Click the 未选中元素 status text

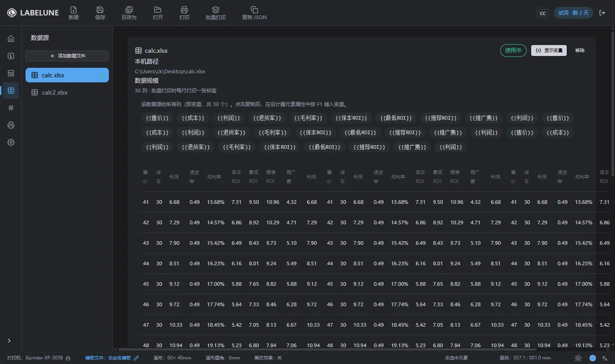tap(456, 358)
